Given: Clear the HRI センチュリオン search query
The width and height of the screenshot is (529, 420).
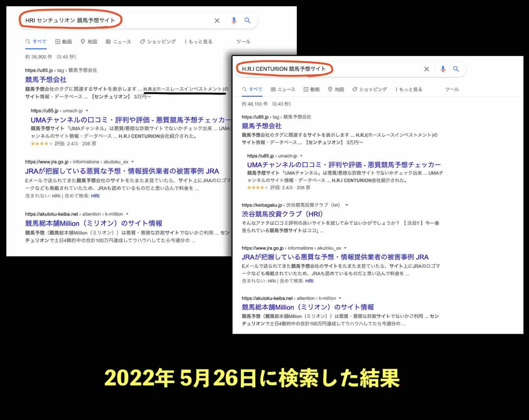Looking at the screenshot, I should [x=217, y=21].
